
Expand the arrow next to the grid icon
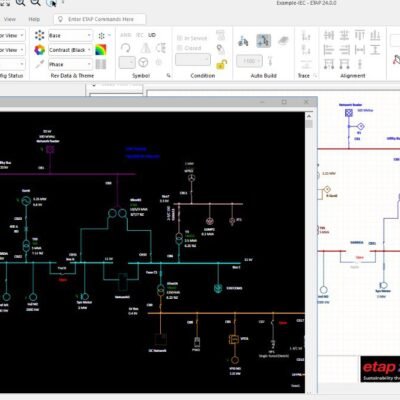click(x=109, y=35)
